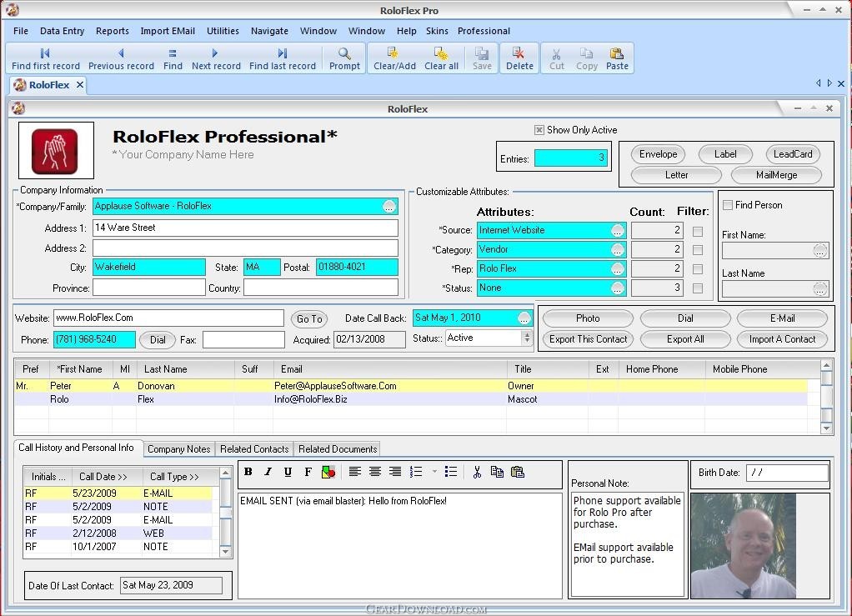Click Clear/Add toolbar icon
The height and width of the screenshot is (616, 852).
[394, 58]
